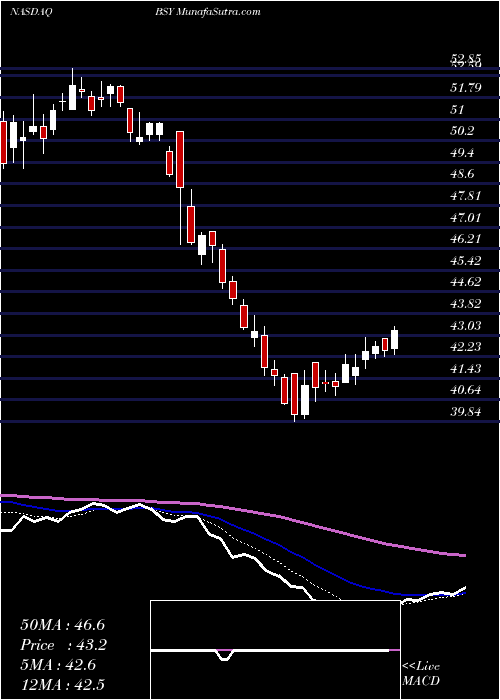Select the 41.43 price axis label
The height and width of the screenshot is (700, 500).
click(466, 369)
